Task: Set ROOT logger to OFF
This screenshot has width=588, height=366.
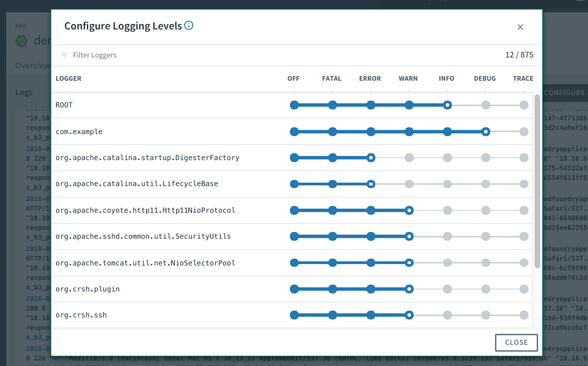Action: [294, 105]
